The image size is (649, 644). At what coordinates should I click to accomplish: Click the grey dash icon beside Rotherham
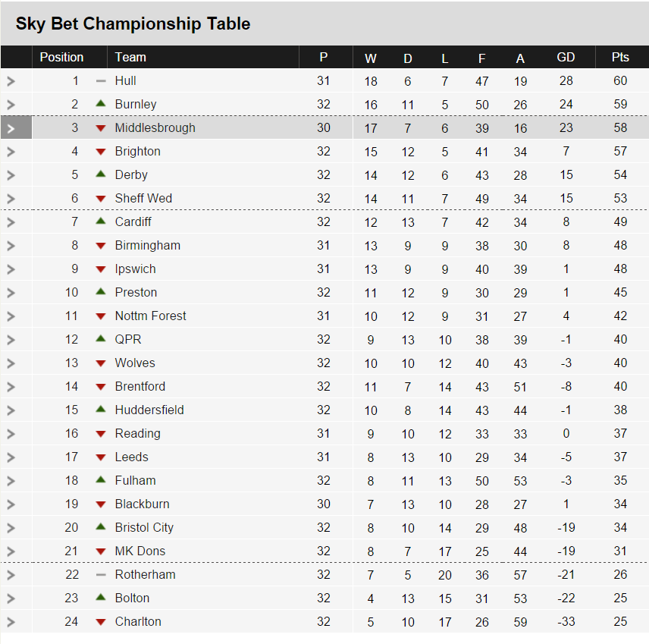100,574
